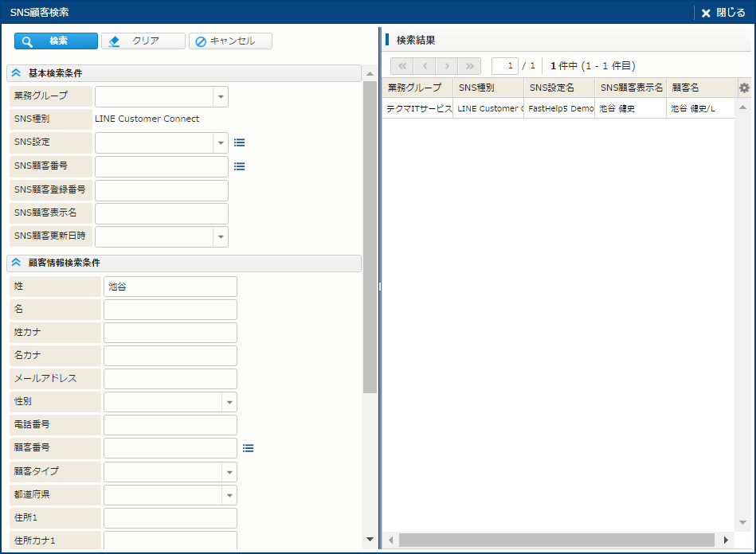Click the 電話番号 input field

(170, 425)
